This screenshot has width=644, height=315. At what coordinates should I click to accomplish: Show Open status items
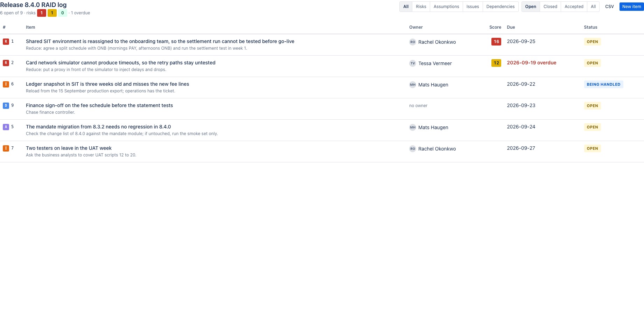[531, 7]
